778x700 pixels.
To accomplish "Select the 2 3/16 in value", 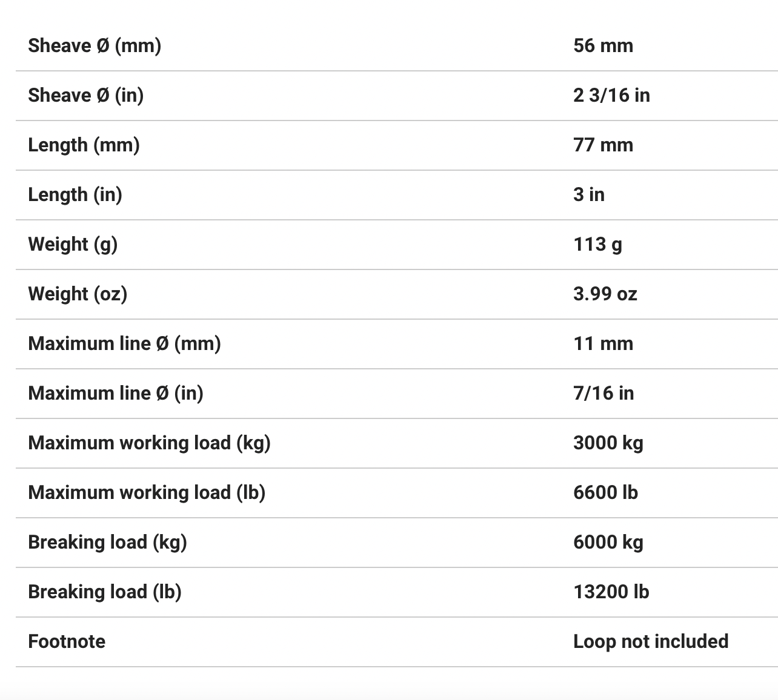I will click(611, 95).
